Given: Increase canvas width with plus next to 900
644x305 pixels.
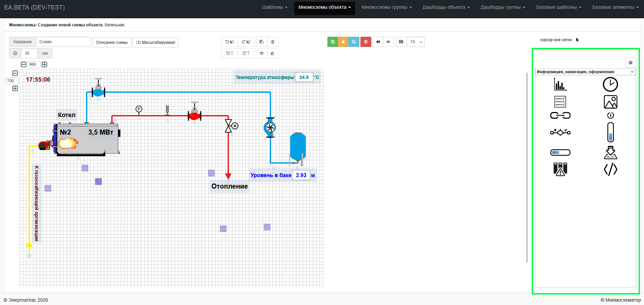Looking at the screenshot, I should click(45, 64).
